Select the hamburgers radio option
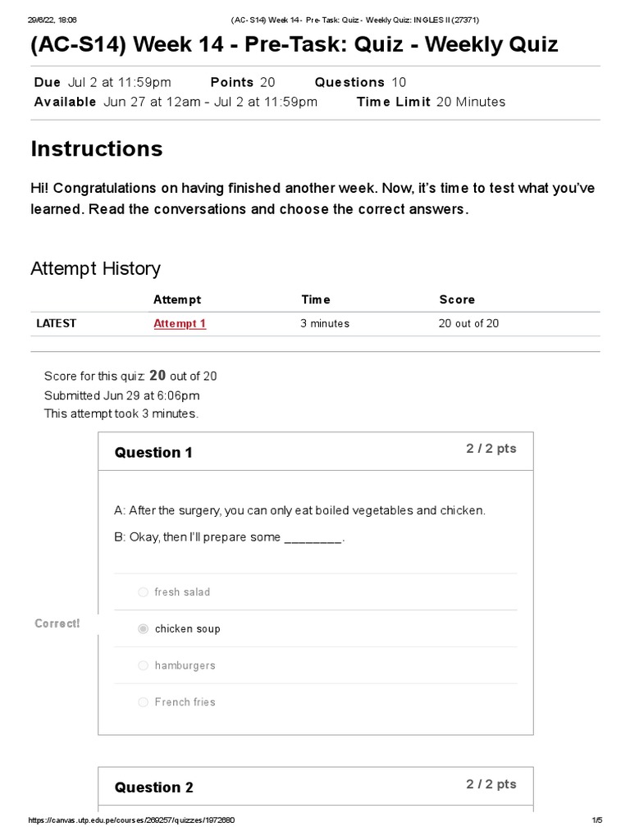The image size is (630, 840). [x=143, y=665]
